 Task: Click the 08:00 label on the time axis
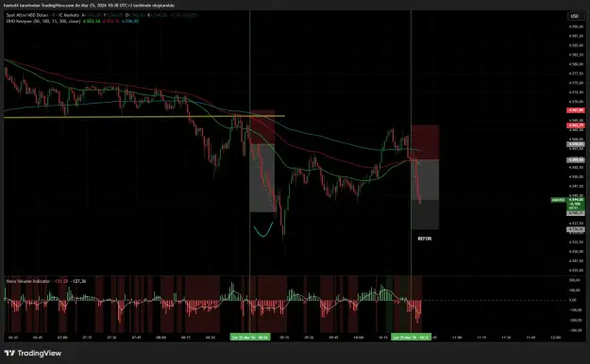[161, 338]
